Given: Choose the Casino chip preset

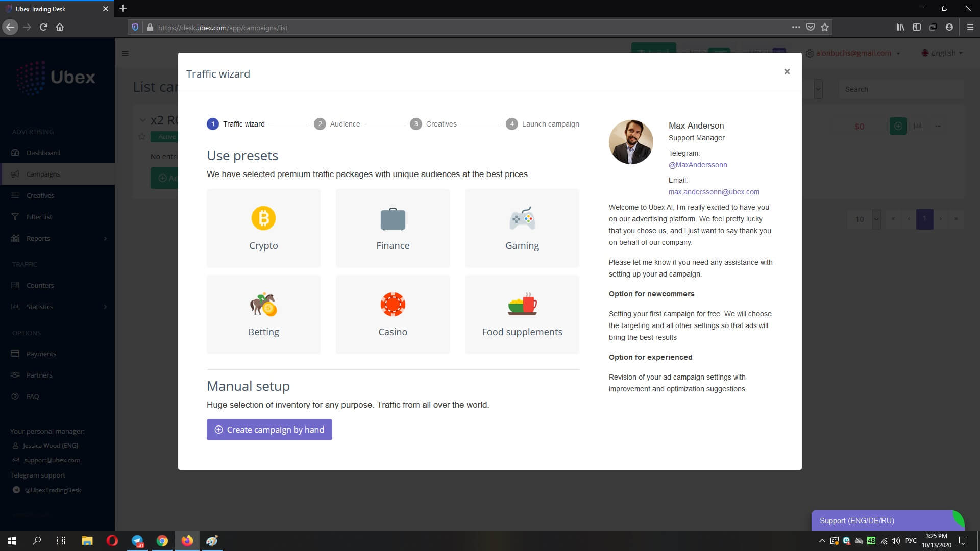Looking at the screenshot, I should click(x=393, y=314).
